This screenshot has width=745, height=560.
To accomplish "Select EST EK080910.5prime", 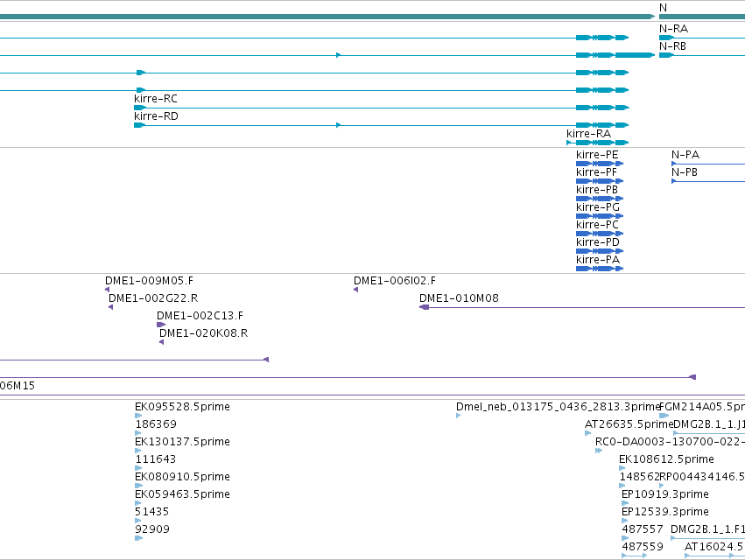I will 138,486.
